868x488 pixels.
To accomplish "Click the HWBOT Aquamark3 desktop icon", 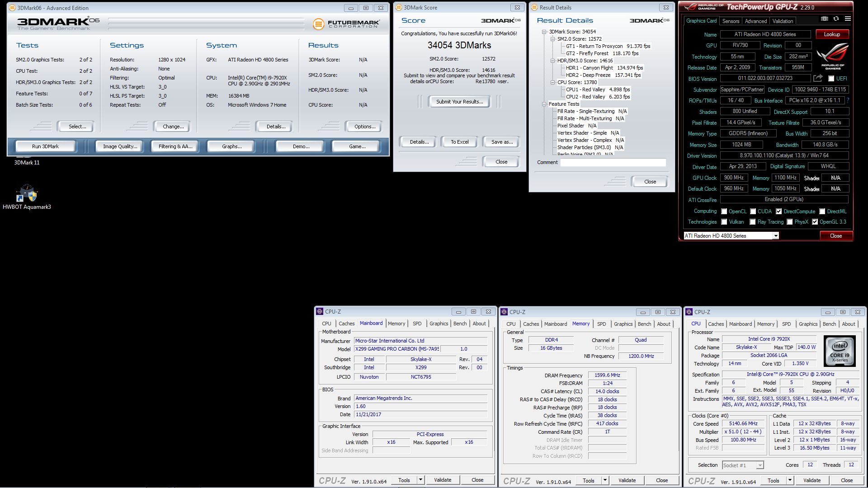I will [27, 197].
